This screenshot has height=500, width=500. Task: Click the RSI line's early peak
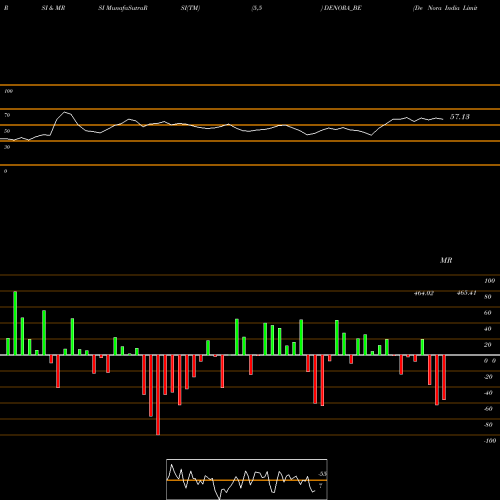65,112
